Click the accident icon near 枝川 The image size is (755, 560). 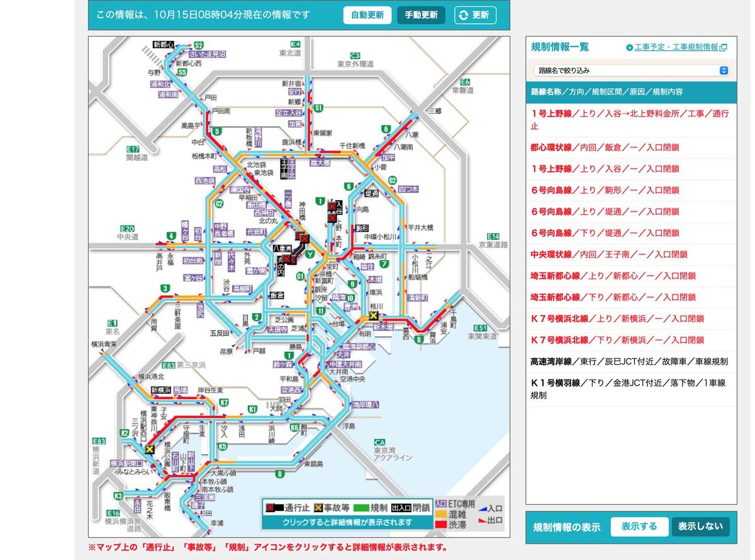(374, 316)
